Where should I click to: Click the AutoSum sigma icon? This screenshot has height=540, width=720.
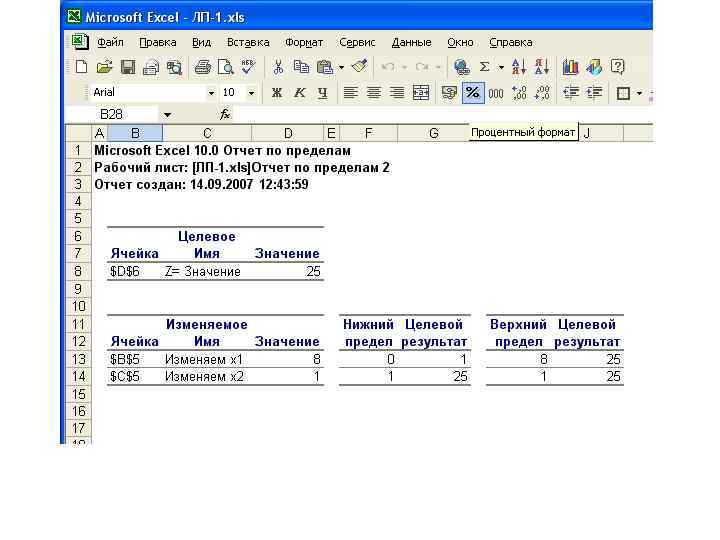pyautogui.click(x=484, y=67)
